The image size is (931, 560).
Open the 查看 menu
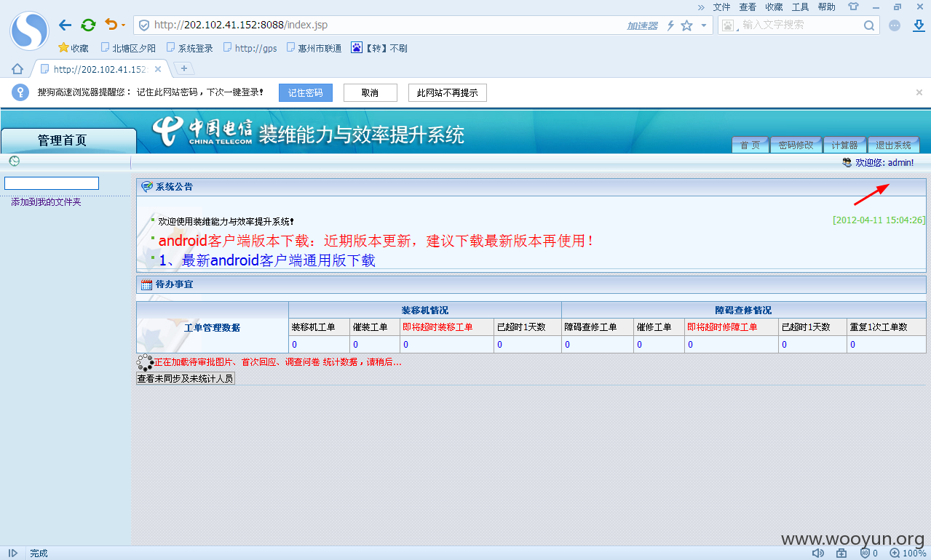click(748, 7)
